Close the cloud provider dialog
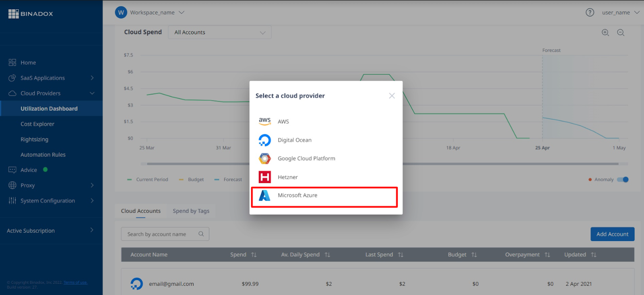 (x=392, y=96)
